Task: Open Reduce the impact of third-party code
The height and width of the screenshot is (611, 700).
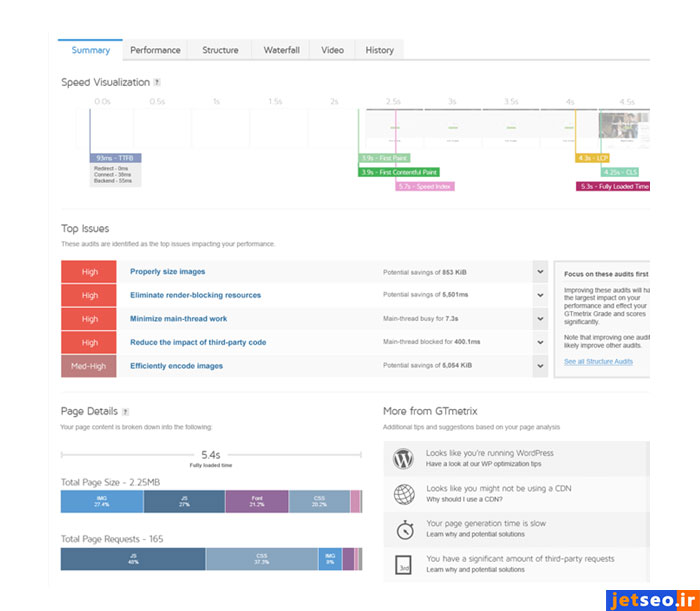Action: pyautogui.click(x=198, y=342)
